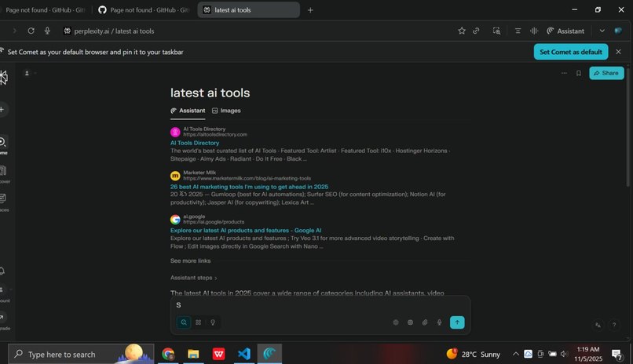Dictate with the microphone in follow-up box
The image size is (633, 364).
pyautogui.click(x=439, y=322)
